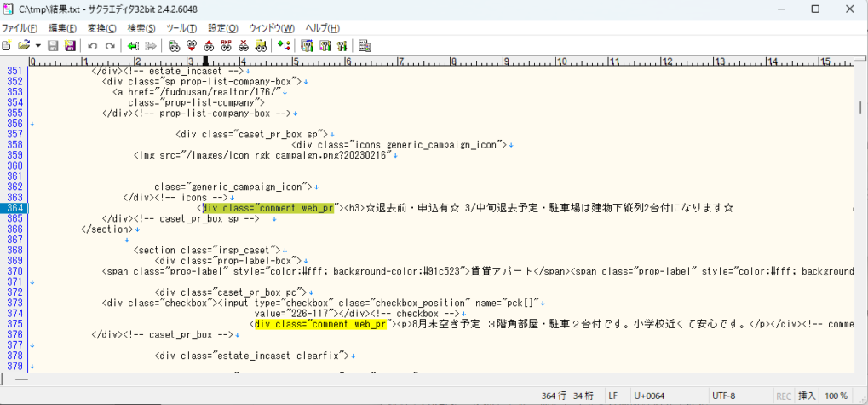Open the 検索(S) menu
Screen dimensions: 868x405
(x=142, y=28)
